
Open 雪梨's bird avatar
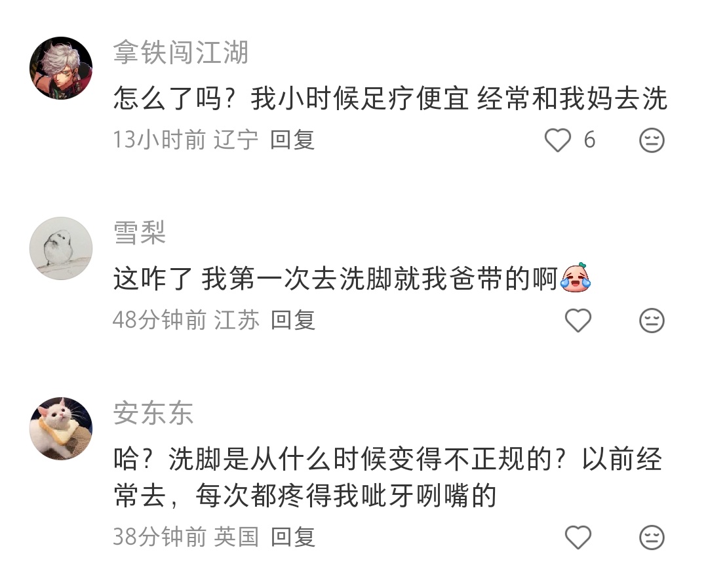[x=61, y=248]
